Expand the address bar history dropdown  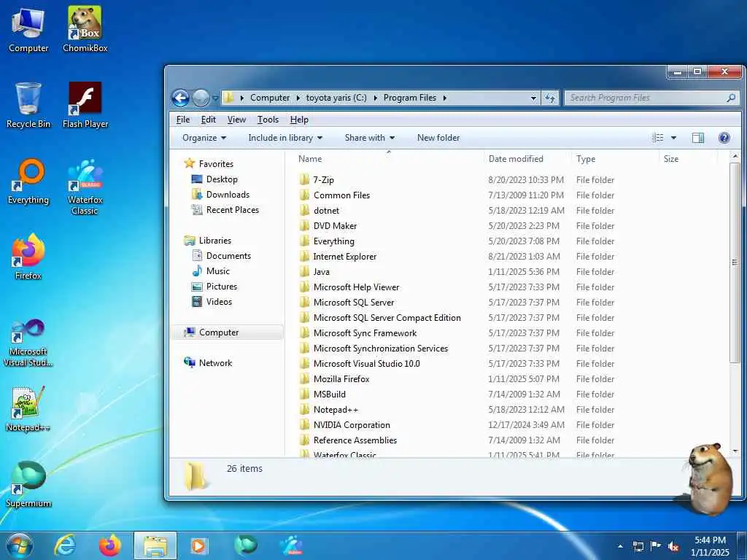coord(533,98)
